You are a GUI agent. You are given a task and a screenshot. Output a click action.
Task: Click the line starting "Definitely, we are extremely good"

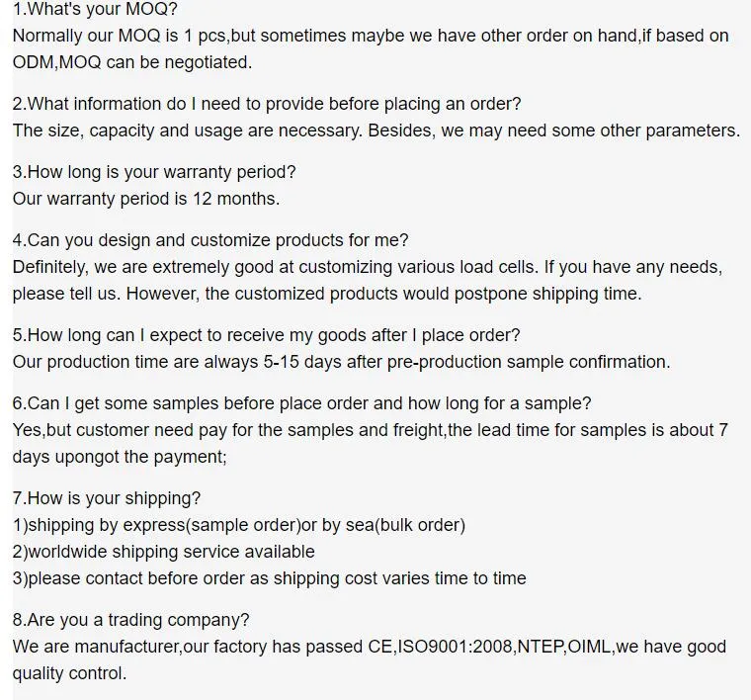(x=368, y=267)
